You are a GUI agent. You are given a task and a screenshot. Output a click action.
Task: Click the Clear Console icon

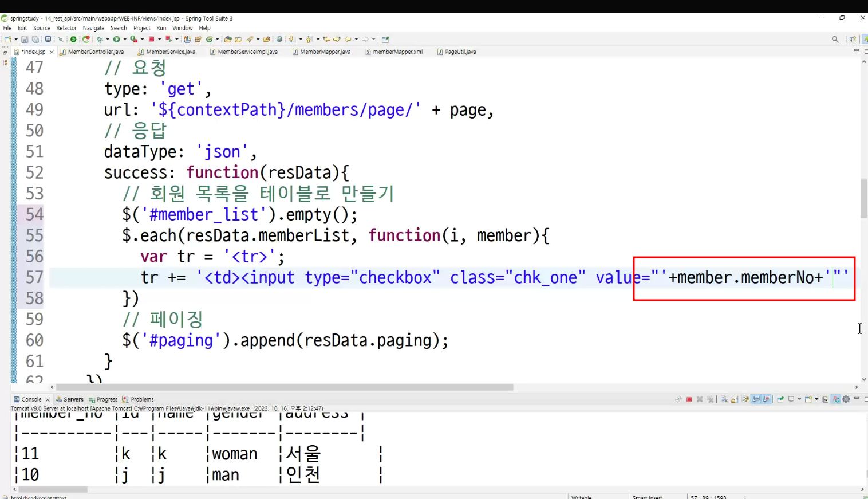[724, 399]
